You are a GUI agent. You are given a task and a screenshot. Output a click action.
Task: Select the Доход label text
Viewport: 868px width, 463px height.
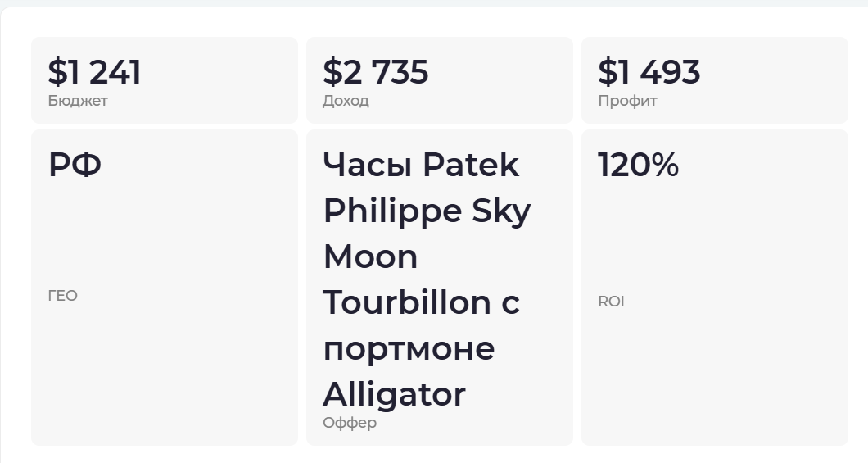(x=346, y=101)
